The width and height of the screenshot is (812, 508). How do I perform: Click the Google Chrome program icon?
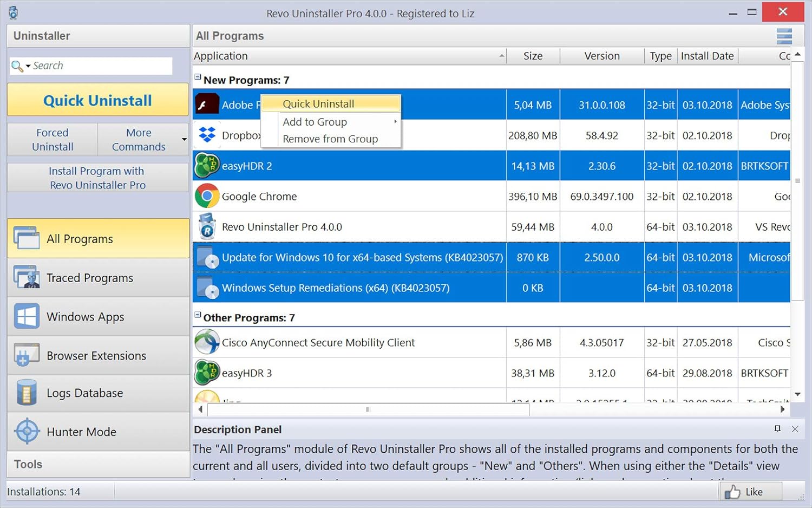click(207, 196)
